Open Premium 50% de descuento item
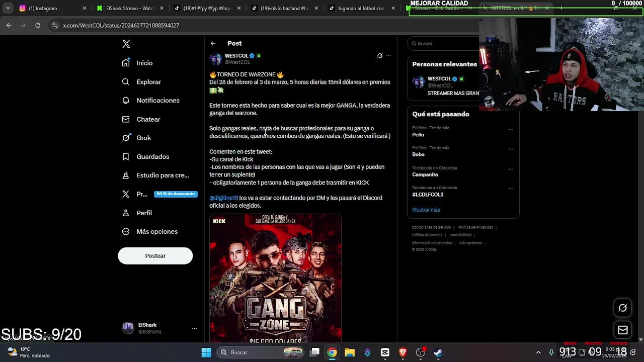Viewport: 644px width, 362px height. click(159, 194)
